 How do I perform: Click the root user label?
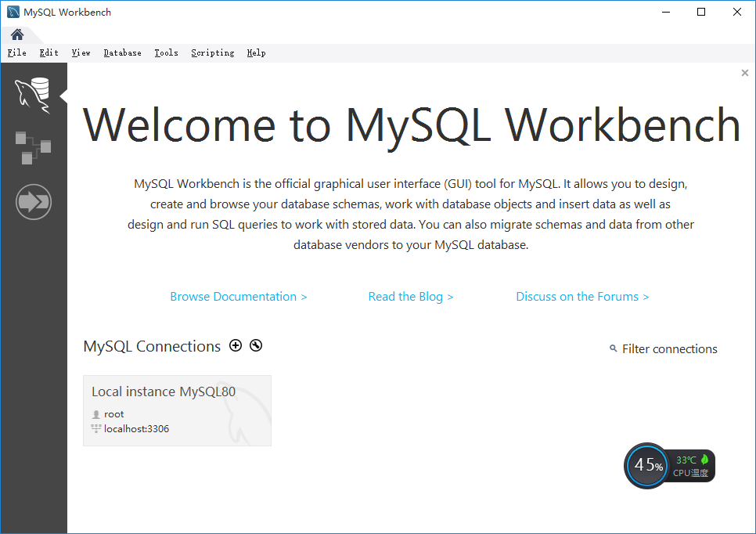coord(113,414)
